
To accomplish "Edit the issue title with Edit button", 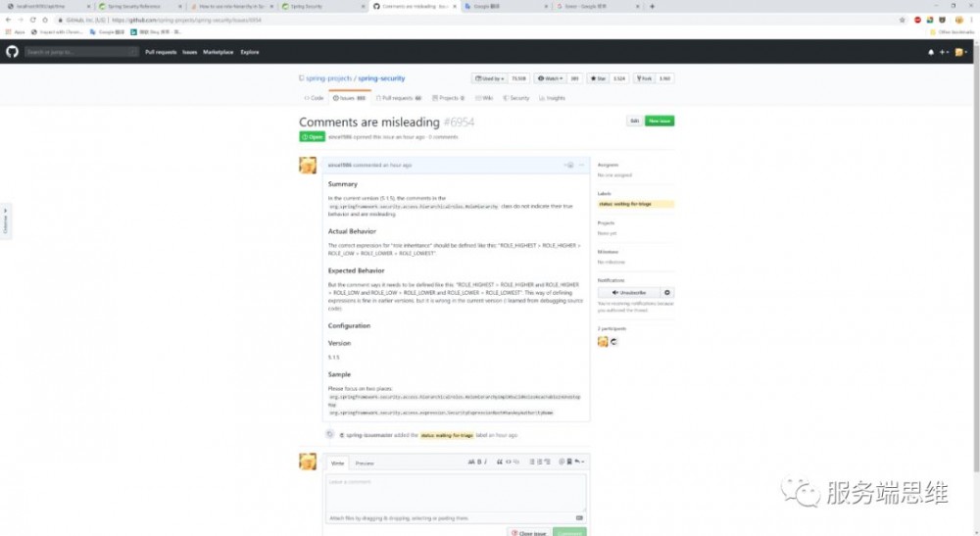I will point(634,121).
